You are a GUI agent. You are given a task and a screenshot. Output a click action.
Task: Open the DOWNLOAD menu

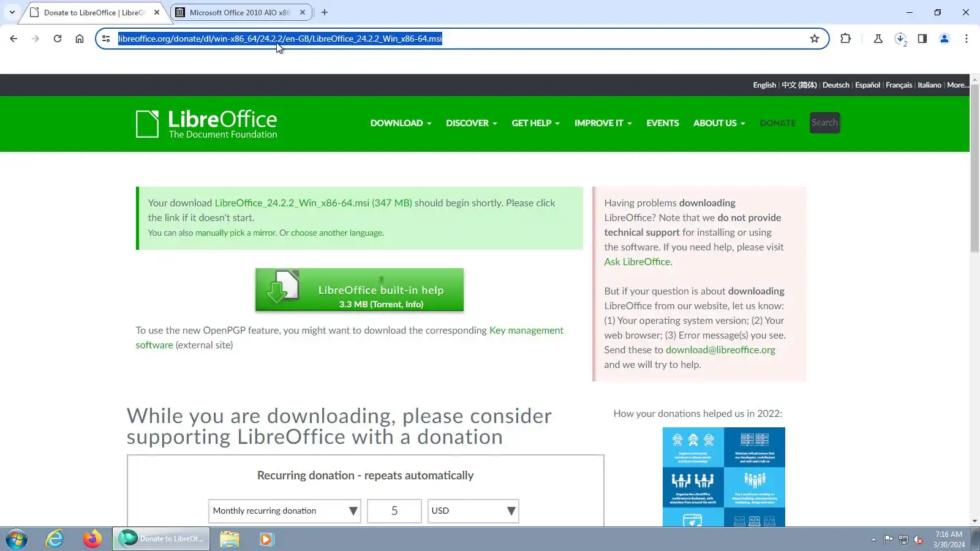(x=401, y=123)
